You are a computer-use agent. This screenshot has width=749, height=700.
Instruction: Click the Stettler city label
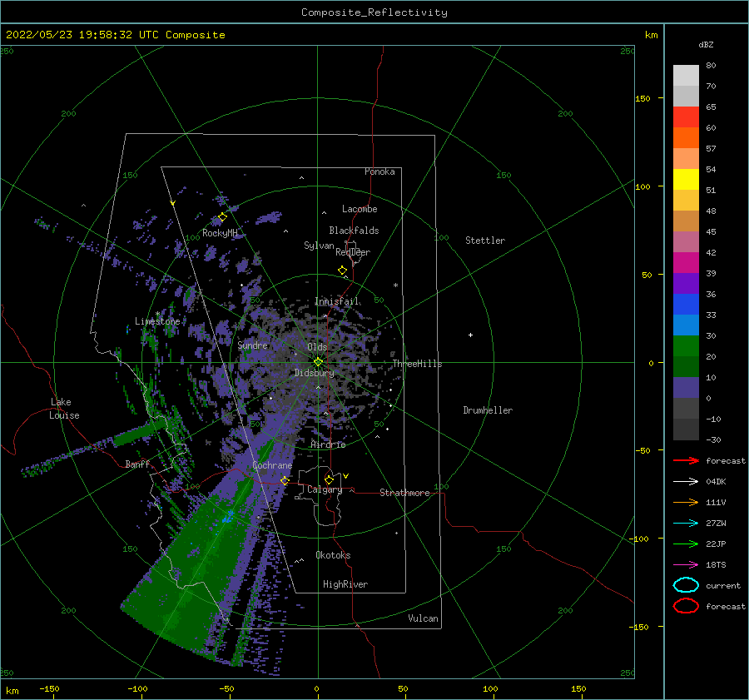(x=485, y=241)
